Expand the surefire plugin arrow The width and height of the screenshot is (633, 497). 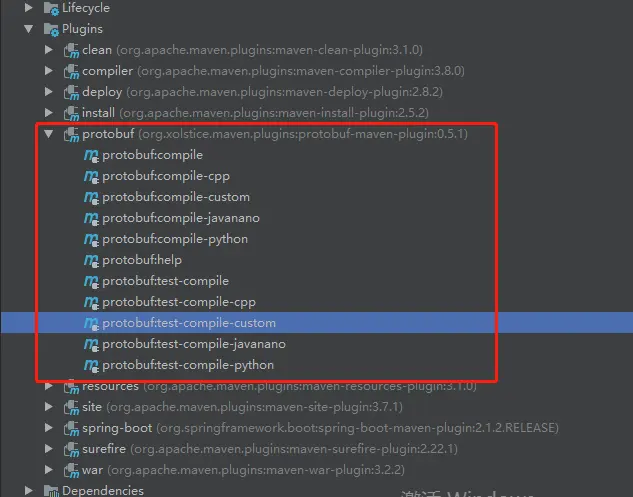coord(49,449)
